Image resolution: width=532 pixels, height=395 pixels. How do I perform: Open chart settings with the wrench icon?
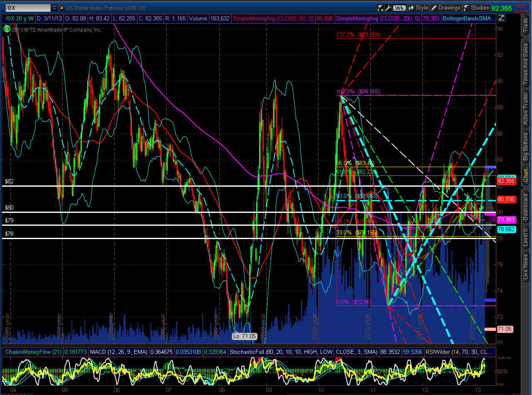coord(388,8)
